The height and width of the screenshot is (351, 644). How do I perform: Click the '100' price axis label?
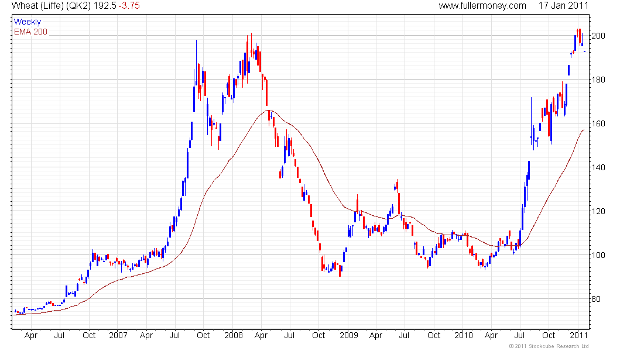[598, 255]
